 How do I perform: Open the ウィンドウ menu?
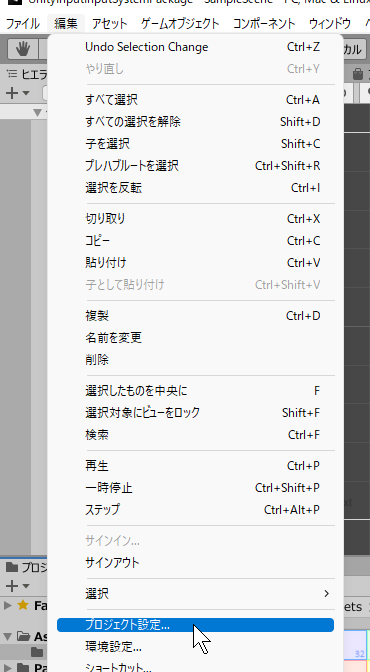329,24
